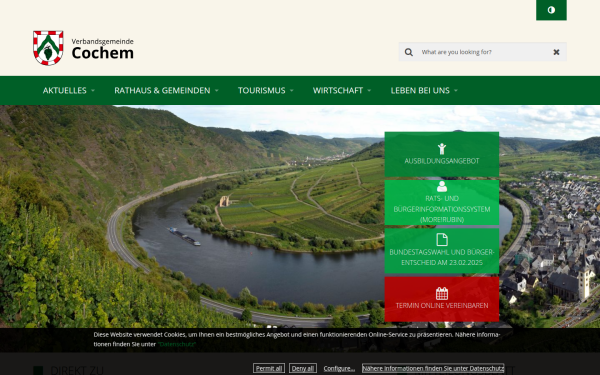This screenshot has height=375, width=600.
Task: Open the Bundestagswahl und Bürgerentscheid tile
Action: tap(442, 251)
